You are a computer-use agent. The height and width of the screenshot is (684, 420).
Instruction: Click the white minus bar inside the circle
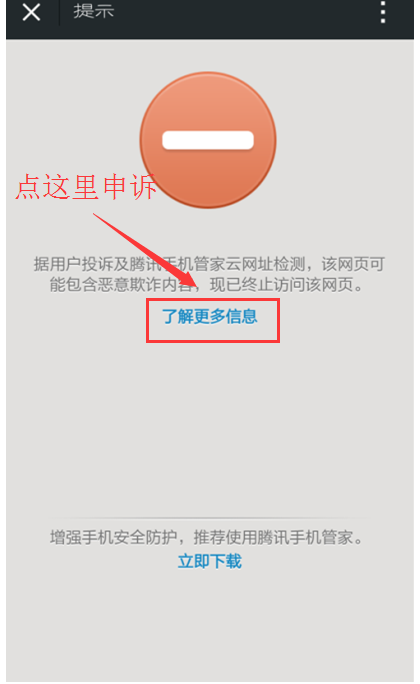(x=208, y=140)
